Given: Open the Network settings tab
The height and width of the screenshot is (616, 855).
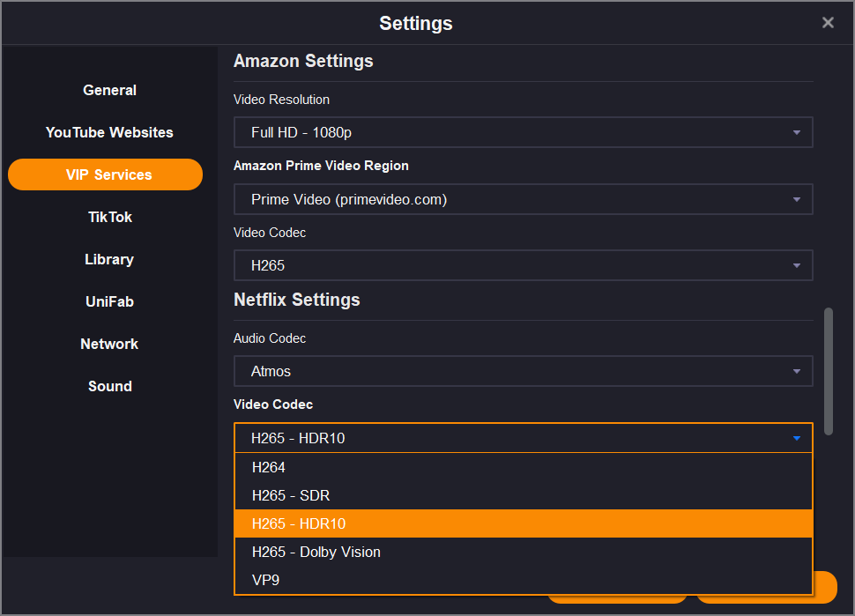Looking at the screenshot, I should (109, 344).
